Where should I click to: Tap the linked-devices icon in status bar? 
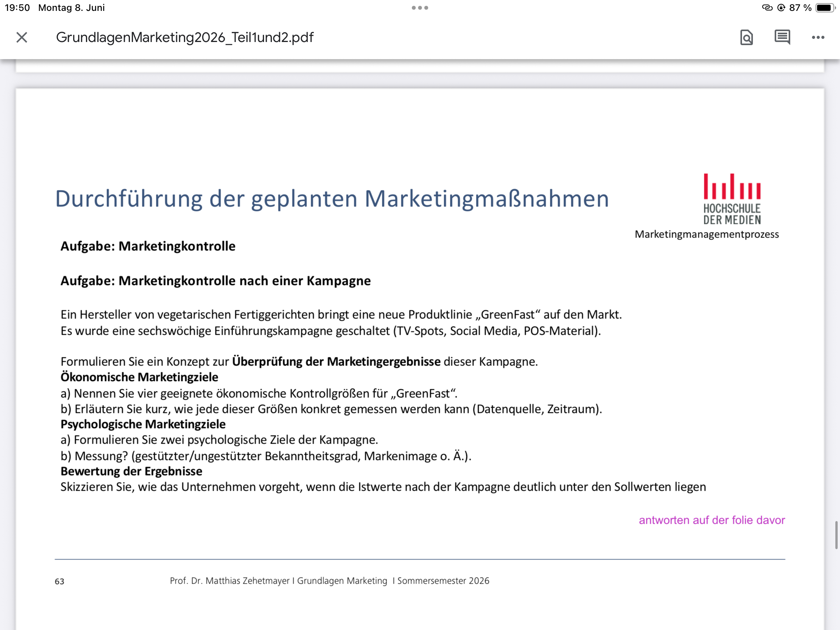tap(767, 8)
